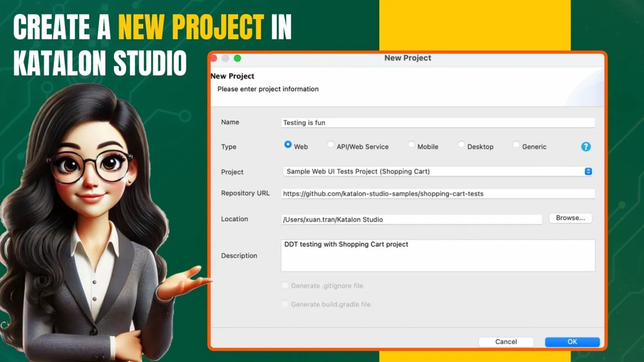Click the 'New Project' window title
644x362 pixels.
coord(408,58)
